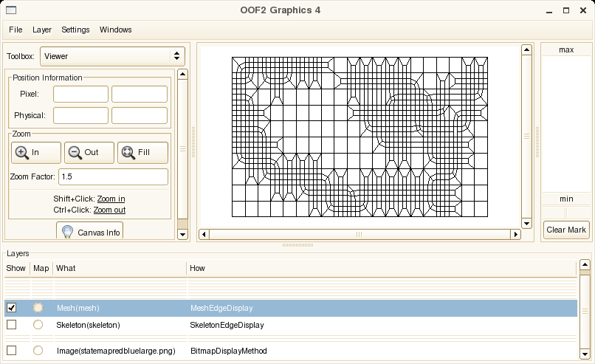Click the Zoom Factor input field

click(x=113, y=176)
